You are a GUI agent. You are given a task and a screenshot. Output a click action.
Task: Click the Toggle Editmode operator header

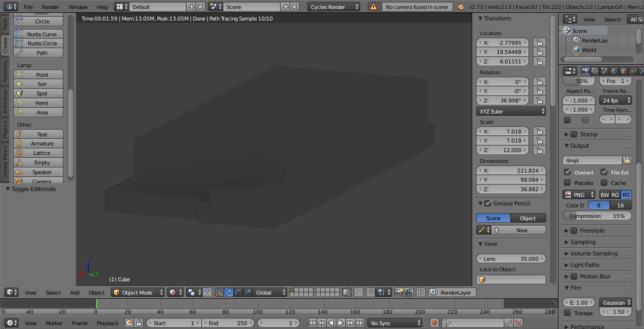(34, 189)
